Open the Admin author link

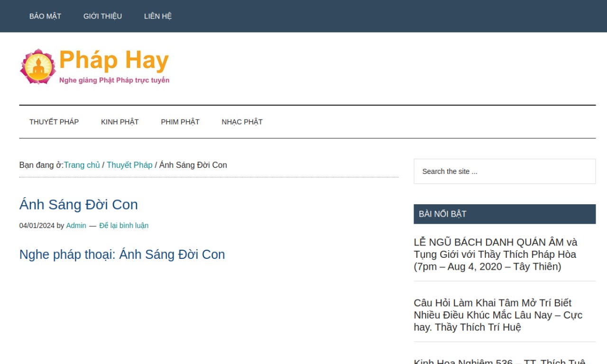[76, 226]
